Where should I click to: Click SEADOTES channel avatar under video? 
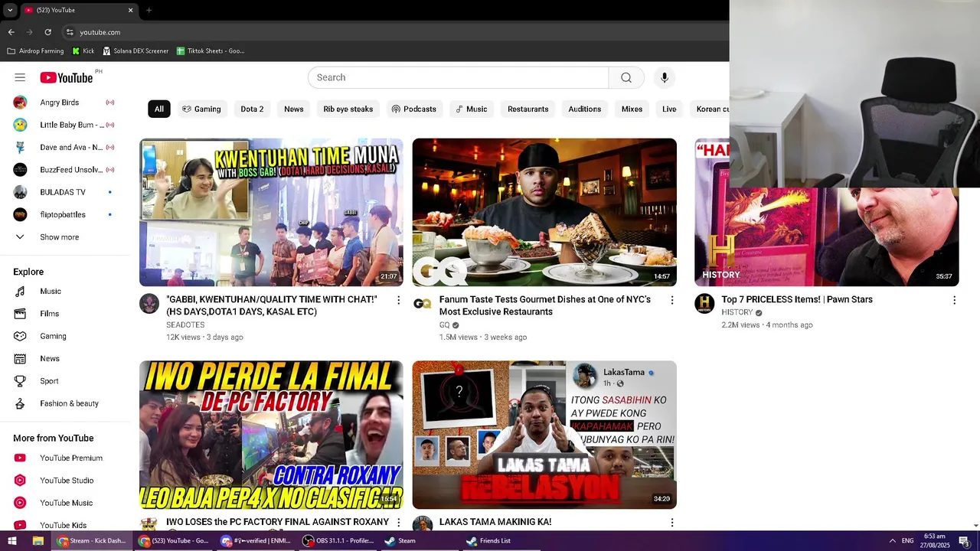[x=149, y=304]
